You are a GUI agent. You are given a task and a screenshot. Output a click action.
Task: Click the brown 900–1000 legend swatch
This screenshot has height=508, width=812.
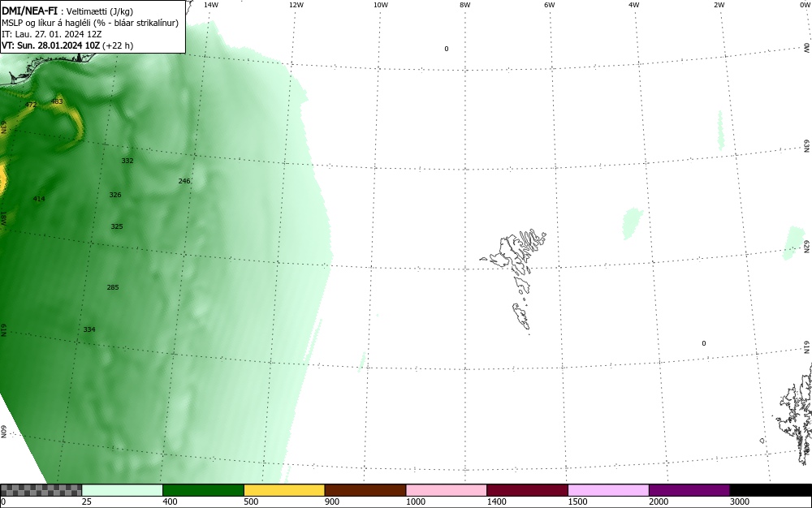(x=365, y=490)
